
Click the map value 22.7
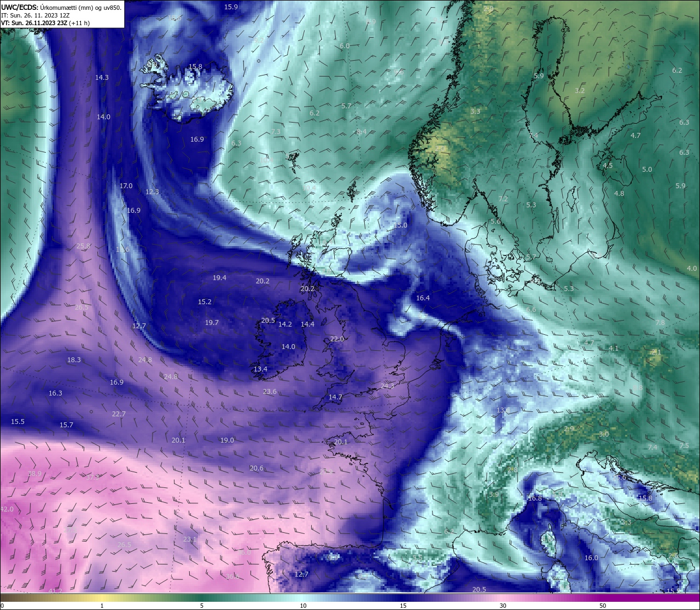tap(119, 414)
